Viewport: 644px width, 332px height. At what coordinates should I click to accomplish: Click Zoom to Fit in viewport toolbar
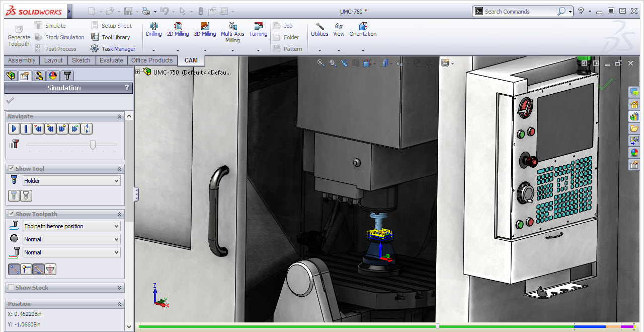coord(321,63)
